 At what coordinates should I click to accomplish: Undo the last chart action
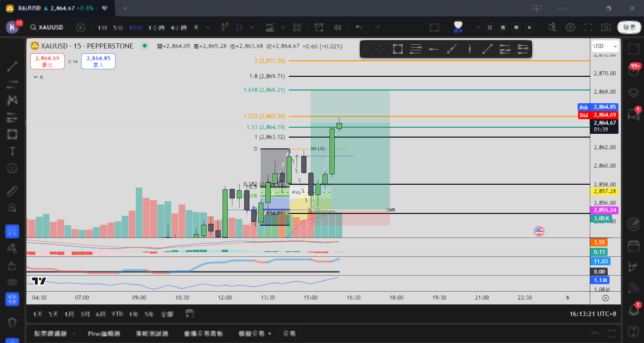click(x=359, y=27)
